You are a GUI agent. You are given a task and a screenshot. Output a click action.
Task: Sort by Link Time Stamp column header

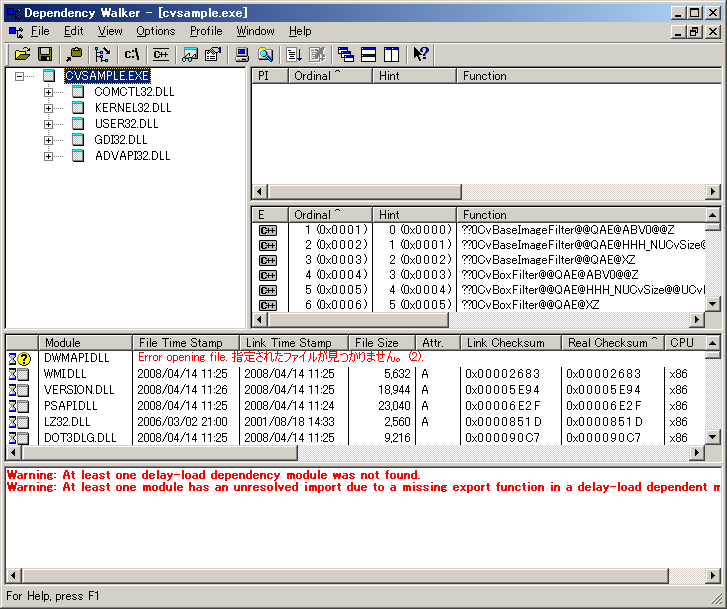click(294, 343)
